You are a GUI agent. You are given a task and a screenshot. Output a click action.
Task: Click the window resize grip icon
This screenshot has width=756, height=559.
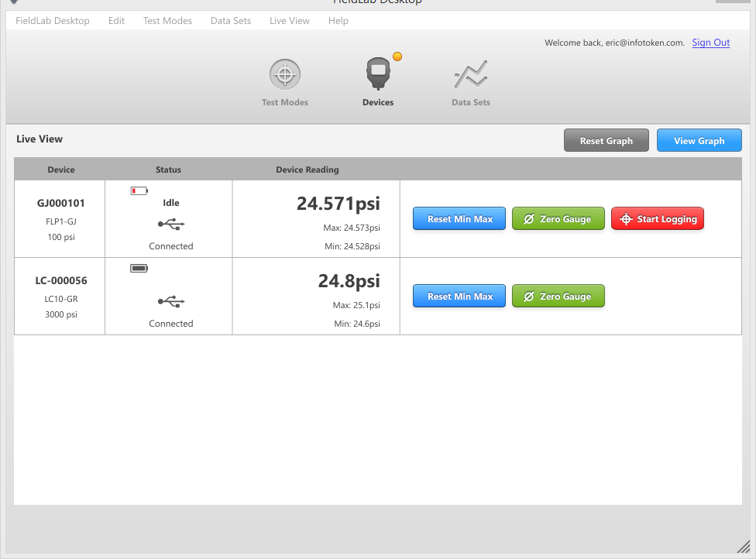[744, 547]
